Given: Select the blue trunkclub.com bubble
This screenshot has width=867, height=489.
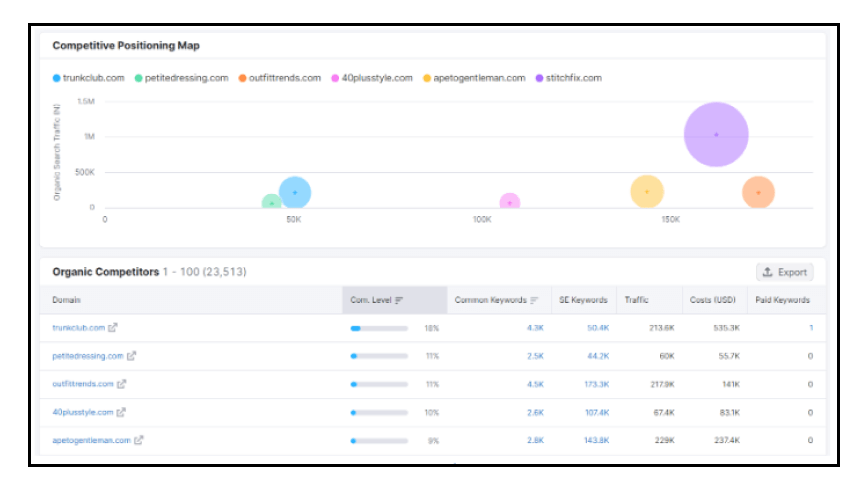Looking at the screenshot, I should (x=295, y=193).
